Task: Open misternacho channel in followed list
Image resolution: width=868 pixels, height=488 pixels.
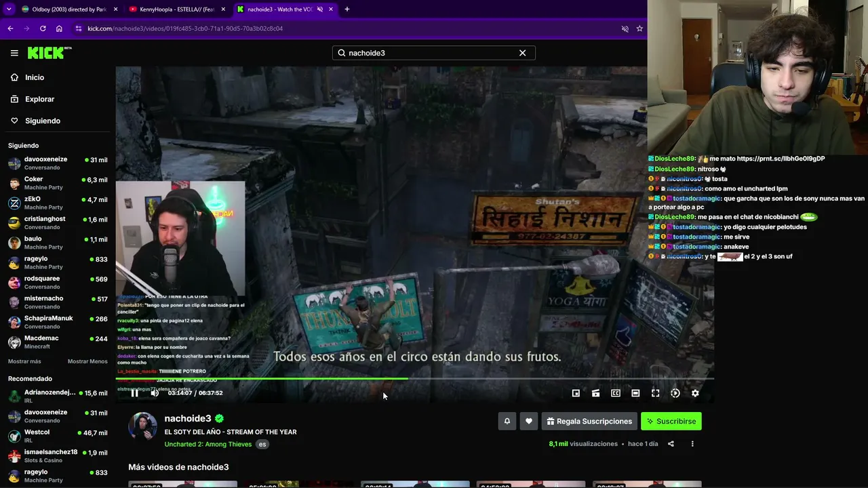Action: [58, 302]
